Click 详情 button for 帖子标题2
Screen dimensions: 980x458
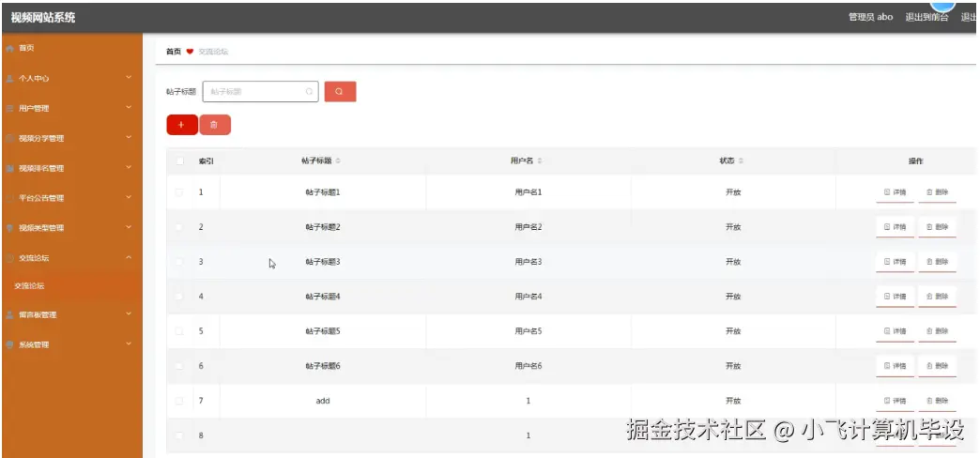point(895,227)
